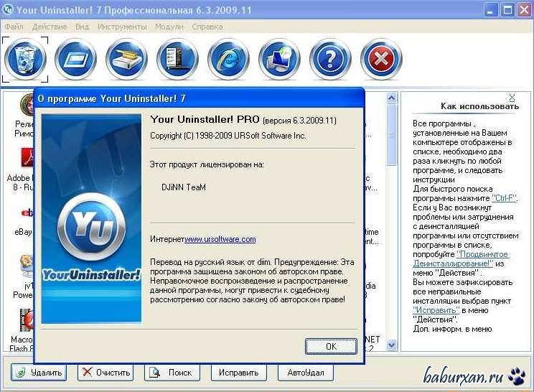The width and height of the screenshot is (534, 392).
Task: Click the Удалить button
Action: (x=39, y=373)
